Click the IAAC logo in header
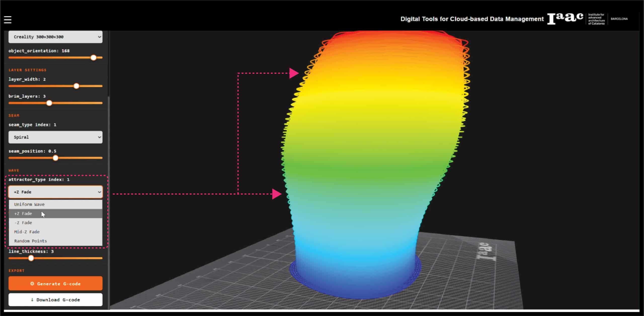Viewport: 644px width, 316px height. [x=565, y=19]
